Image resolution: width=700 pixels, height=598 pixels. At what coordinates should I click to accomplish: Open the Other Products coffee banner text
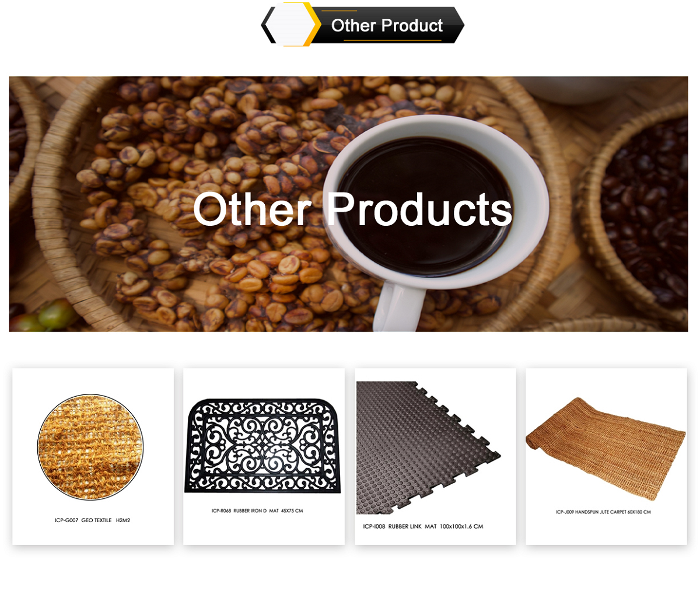click(x=352, y=209)
